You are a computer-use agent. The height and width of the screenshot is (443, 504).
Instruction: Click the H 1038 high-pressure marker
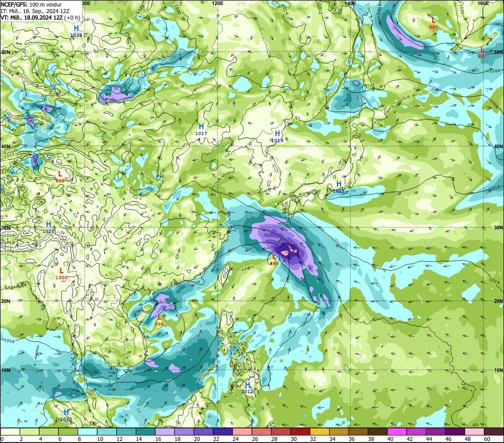(x=76, y=31)
